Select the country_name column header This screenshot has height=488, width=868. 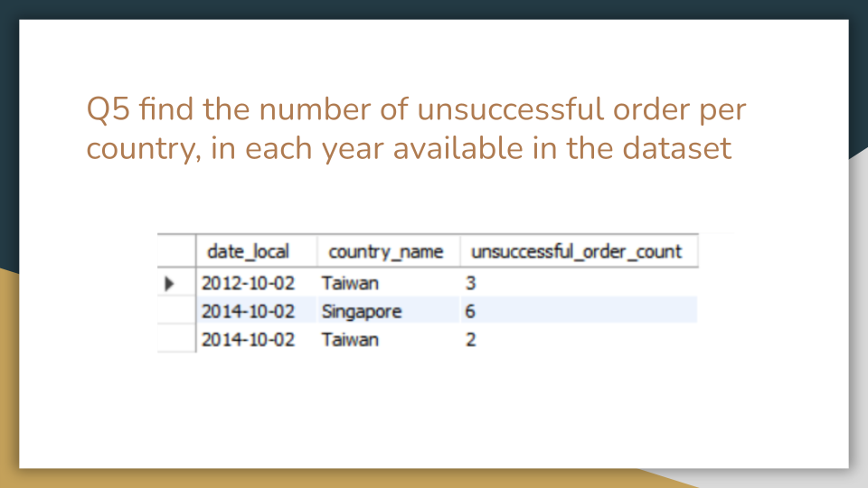pos(389,252)
